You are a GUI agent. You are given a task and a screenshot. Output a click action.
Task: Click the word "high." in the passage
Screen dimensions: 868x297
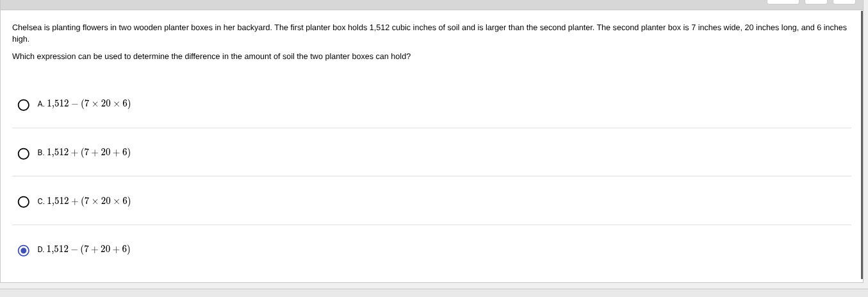(20, 39)
